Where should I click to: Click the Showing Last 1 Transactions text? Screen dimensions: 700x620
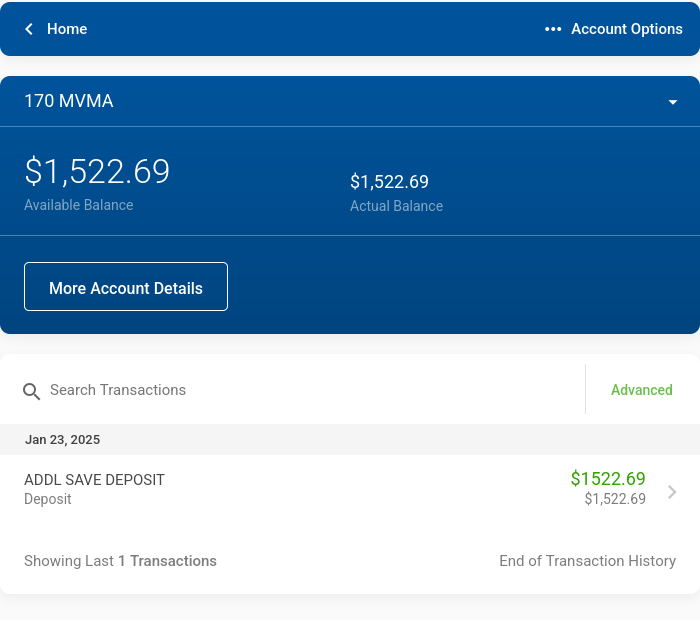click(121, 561)
